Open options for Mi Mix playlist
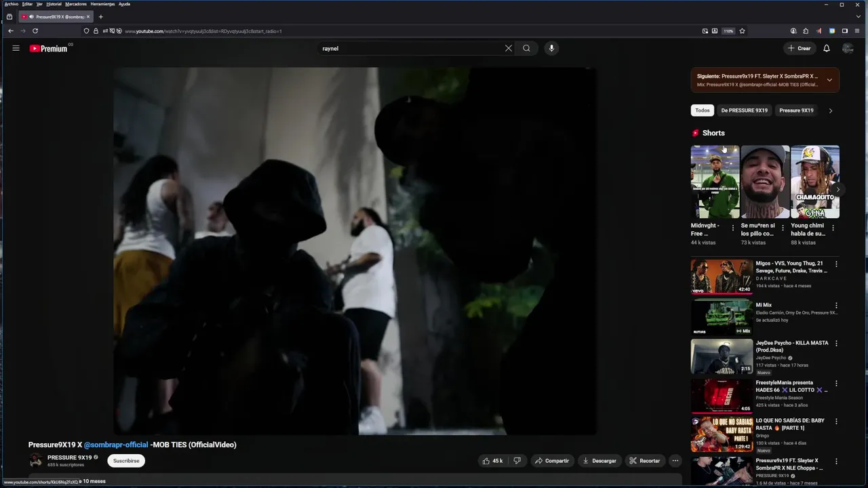The width and height of the screenshot is (868, 488). tap(836, 306)
